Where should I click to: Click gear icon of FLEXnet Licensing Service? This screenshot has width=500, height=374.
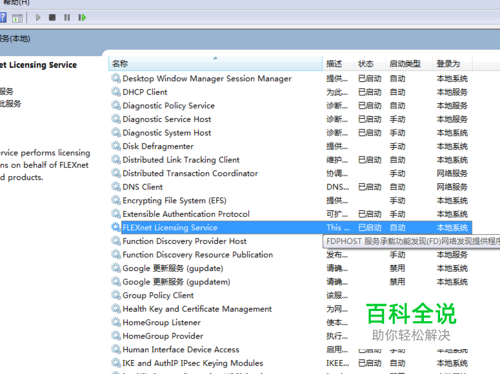(x=116, y=227)
